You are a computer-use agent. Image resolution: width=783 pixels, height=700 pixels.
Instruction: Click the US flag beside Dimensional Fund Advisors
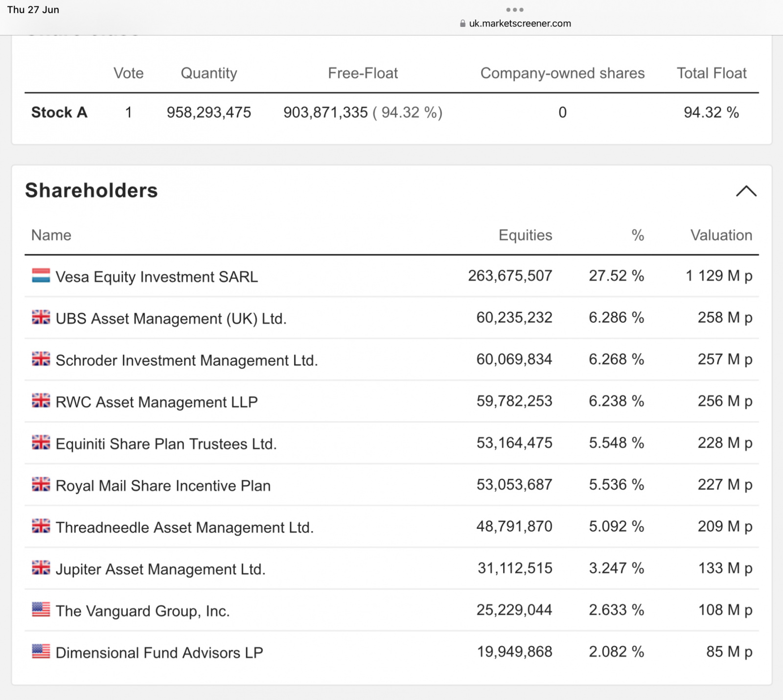tap(41, 652)
